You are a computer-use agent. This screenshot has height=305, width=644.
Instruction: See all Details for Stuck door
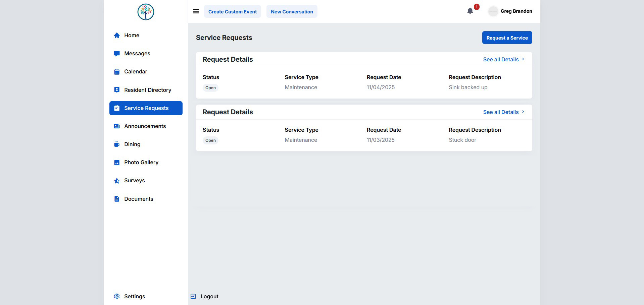[x=501, y=112]
